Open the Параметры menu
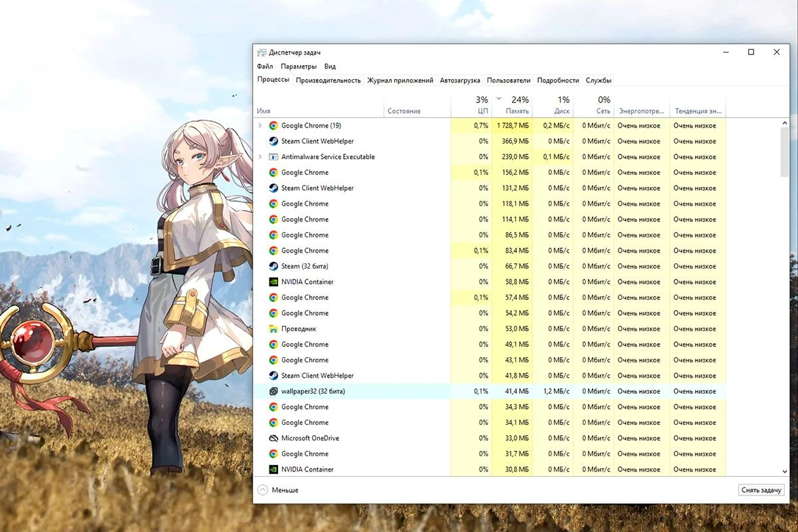This screenshot has width=798, height=532. pyautogui.click(x=299, y=66)
